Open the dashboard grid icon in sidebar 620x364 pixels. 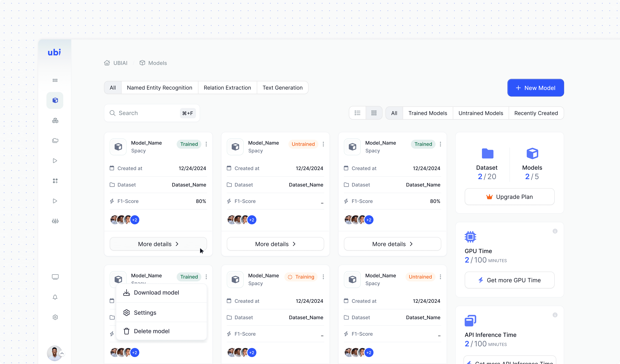click(x=55, y=80)
